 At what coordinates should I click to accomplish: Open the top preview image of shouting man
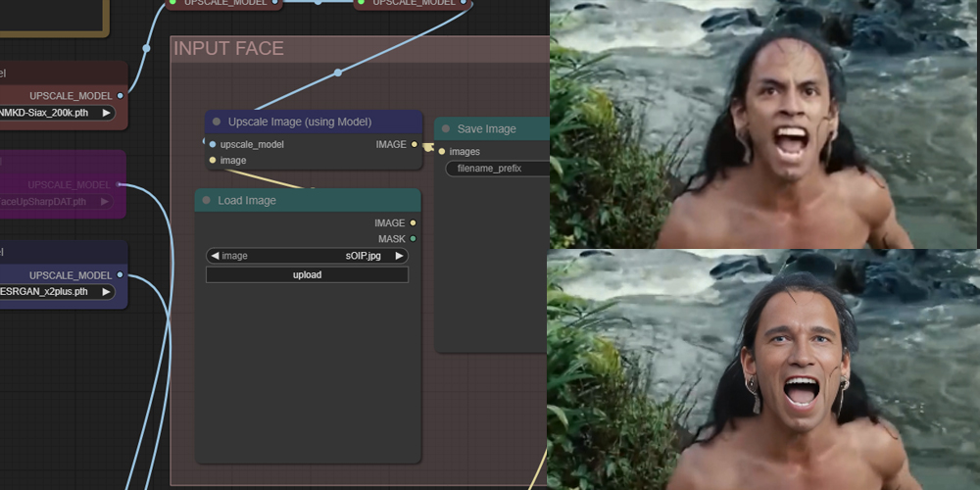point(763,123)
